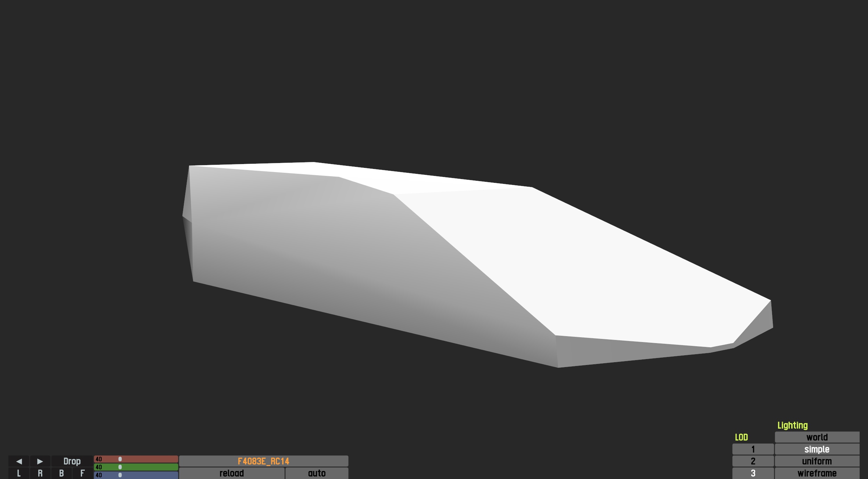Click the blue color channel slider
Screen dimensions: 868x479
click(136, 475)
